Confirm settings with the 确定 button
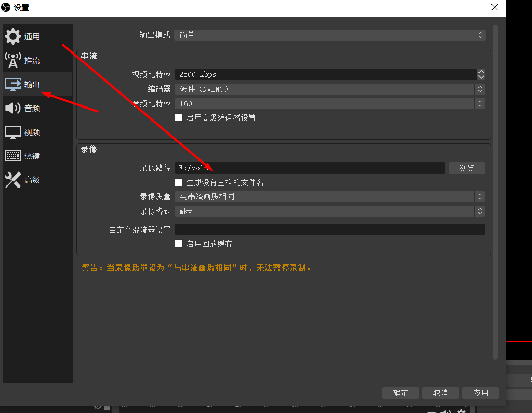The height and width of the screenshot is (413, 532). click(x=401, y=393)
